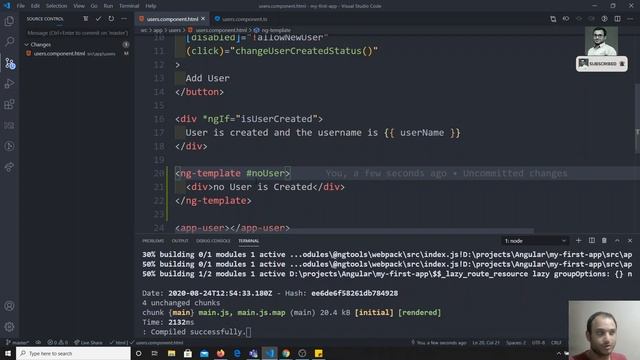Click the refresh icon in Source Control
The width and height of the screenshot is (640, 360).
click(111, 19)
